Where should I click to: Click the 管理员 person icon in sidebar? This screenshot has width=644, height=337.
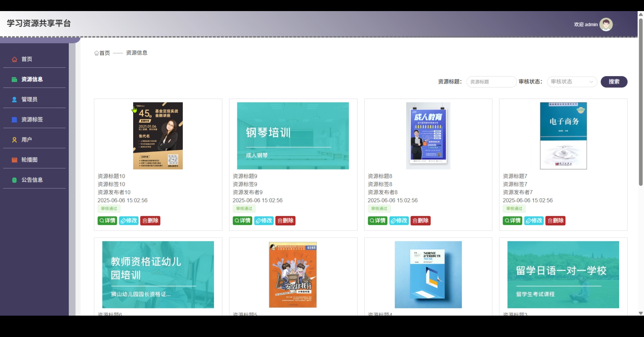tap(14, 99)
